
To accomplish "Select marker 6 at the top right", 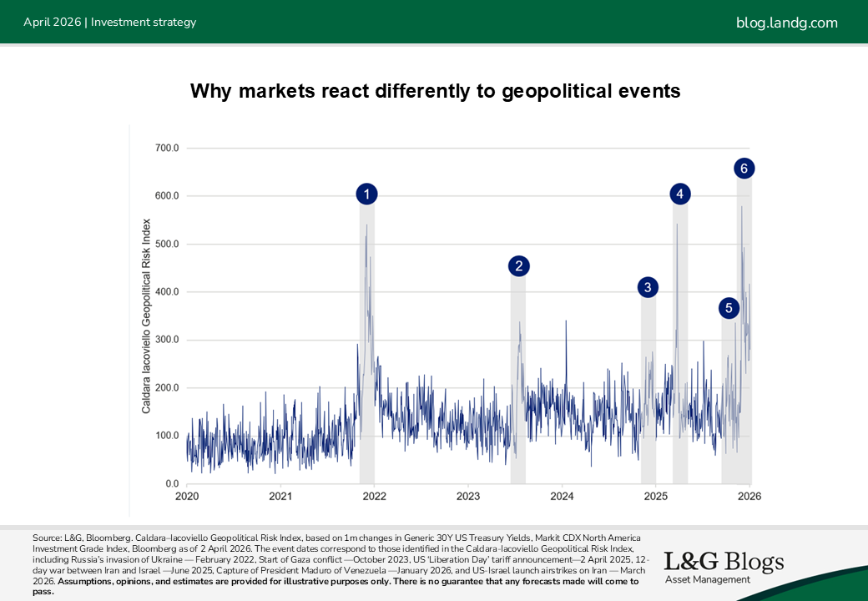I will [744, 168].
